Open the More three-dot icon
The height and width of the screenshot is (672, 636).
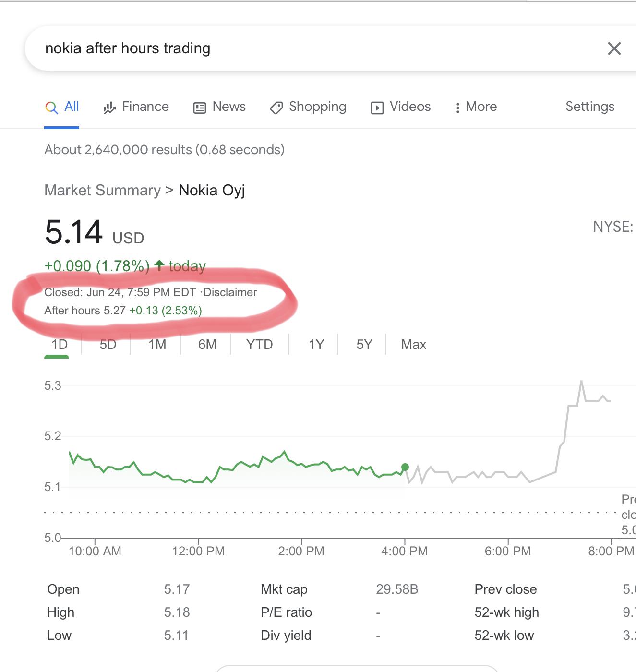(x=457, y=107)
